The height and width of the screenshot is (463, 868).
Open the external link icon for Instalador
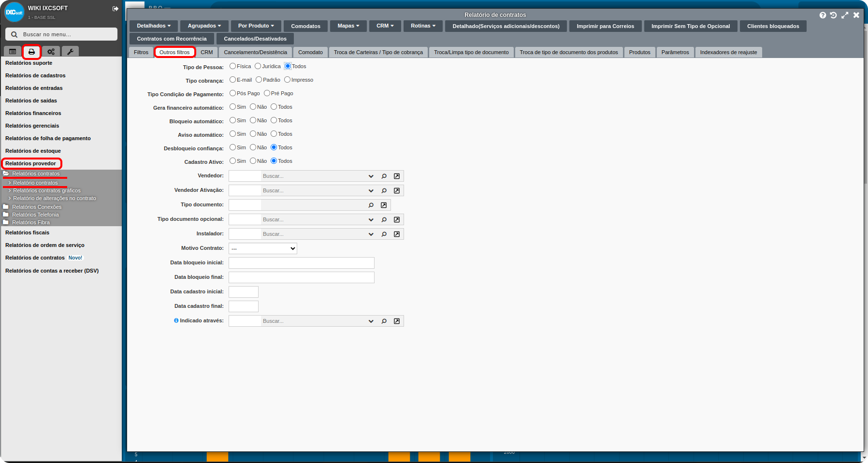[x=397, y=234]
